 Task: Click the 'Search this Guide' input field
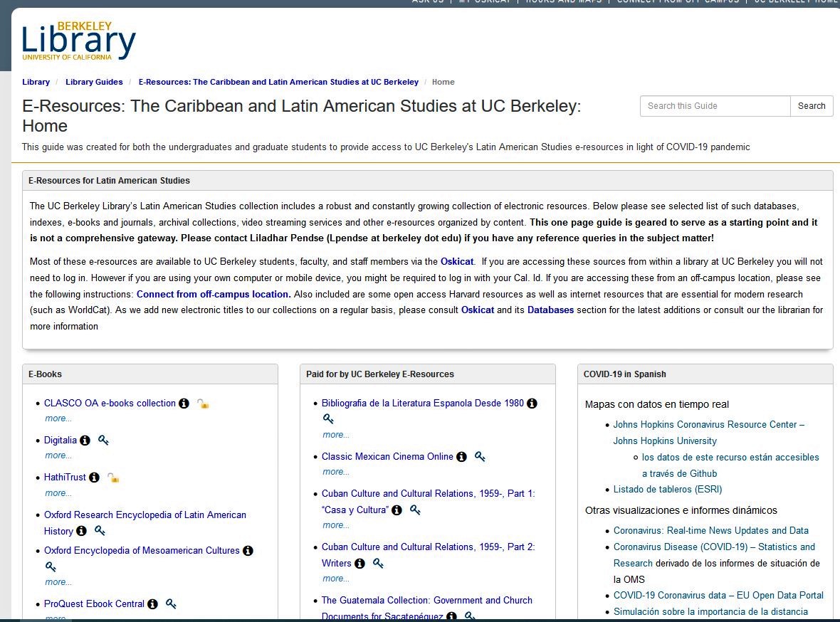pos(715,106)
